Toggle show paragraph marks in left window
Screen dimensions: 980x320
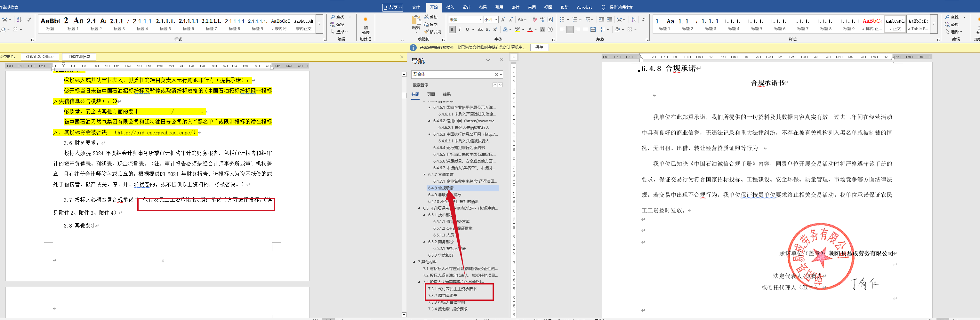click(29, 20)
